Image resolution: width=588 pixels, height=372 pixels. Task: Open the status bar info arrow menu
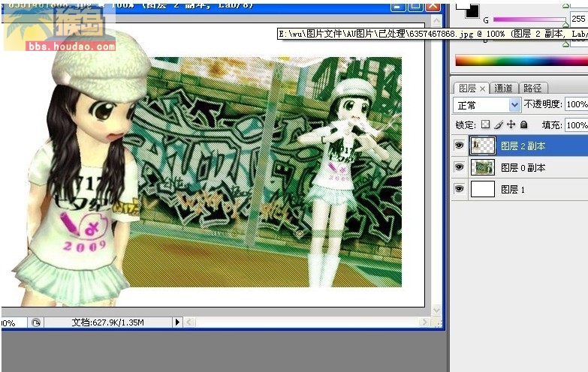pos(177,322)
